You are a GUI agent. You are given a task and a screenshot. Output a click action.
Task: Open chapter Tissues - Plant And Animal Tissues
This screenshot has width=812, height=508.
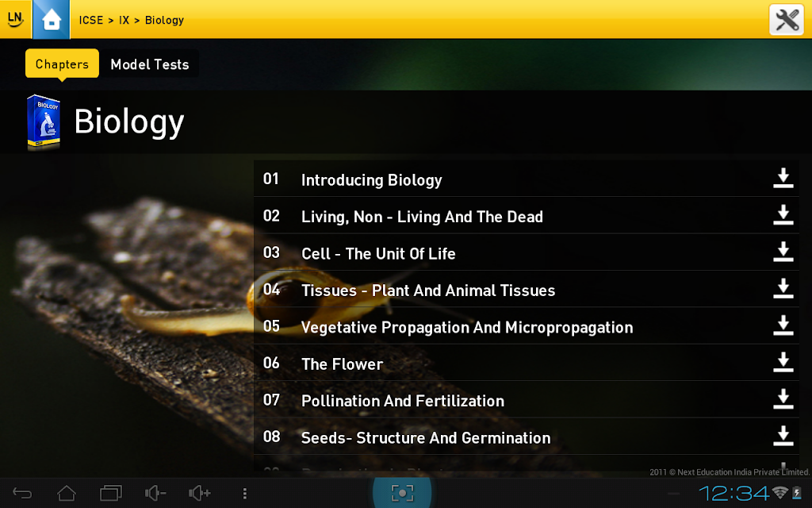coord(527,289)
